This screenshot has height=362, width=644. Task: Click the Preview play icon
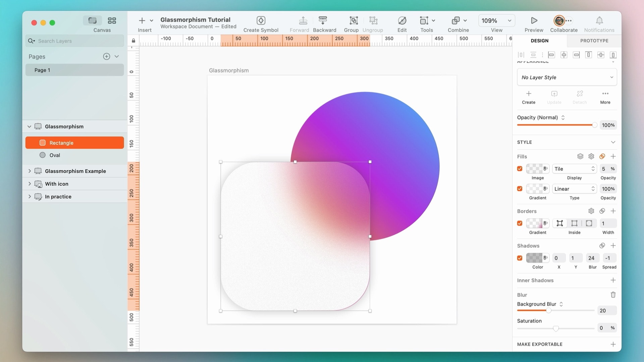point(534,21)
